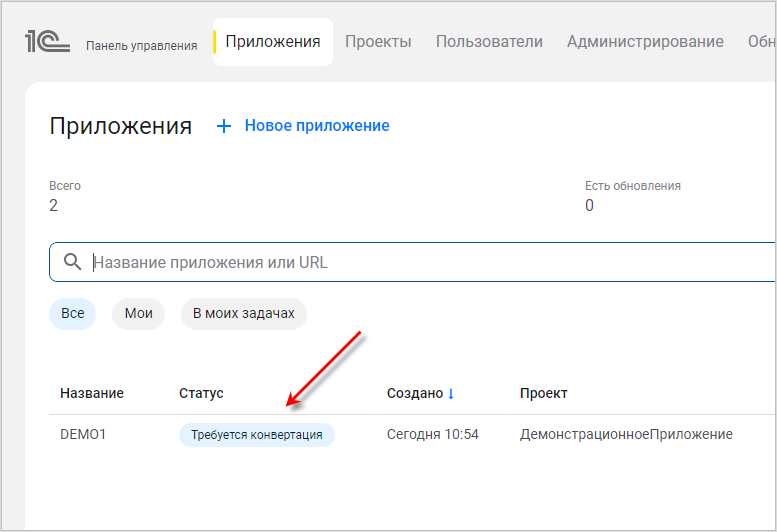Click the sort arrow next to Создано
The image size is (777, 532).
pos(451,393)
